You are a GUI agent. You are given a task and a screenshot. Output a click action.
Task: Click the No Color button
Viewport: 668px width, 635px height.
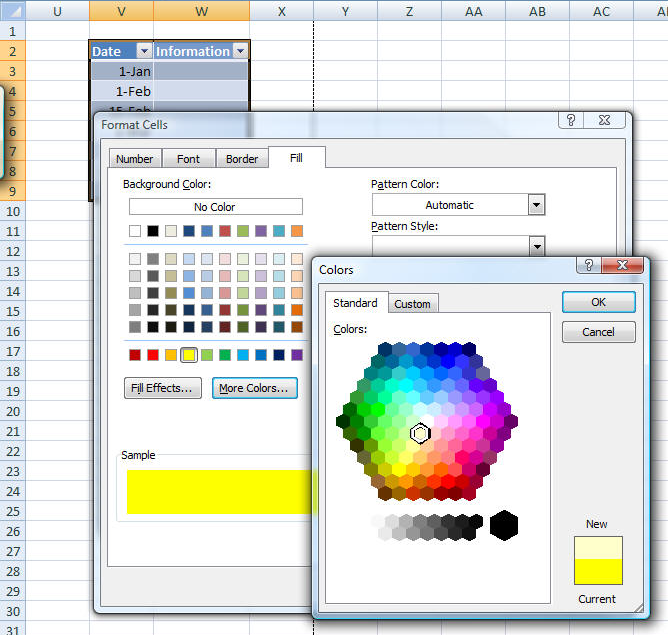pyautogui.click(x=215, y=207)
